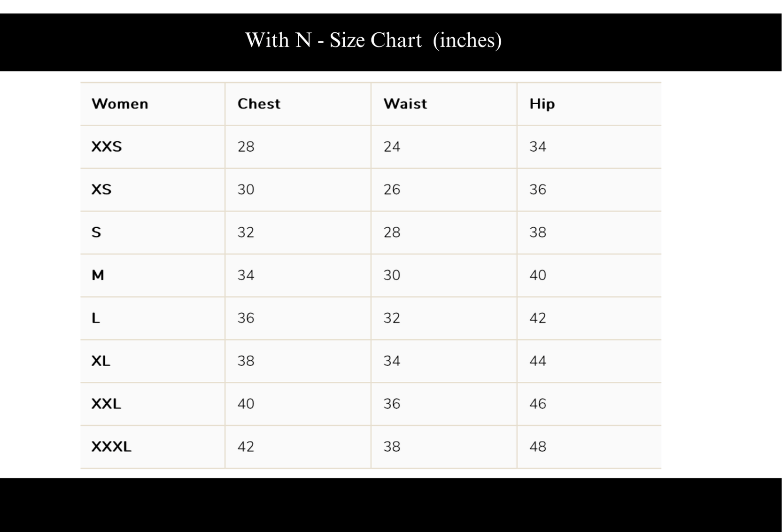Select the Waist column header
Image resolution: width=782 pixels, height=532 pixels.
click(405, 104)
